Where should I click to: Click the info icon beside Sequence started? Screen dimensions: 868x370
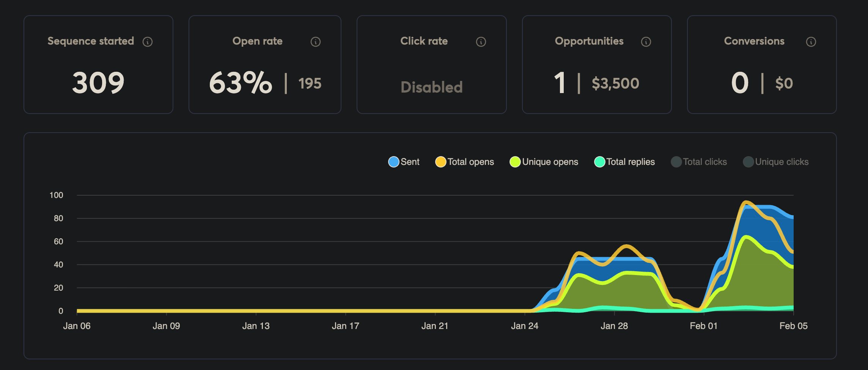[x=148, y=42]
